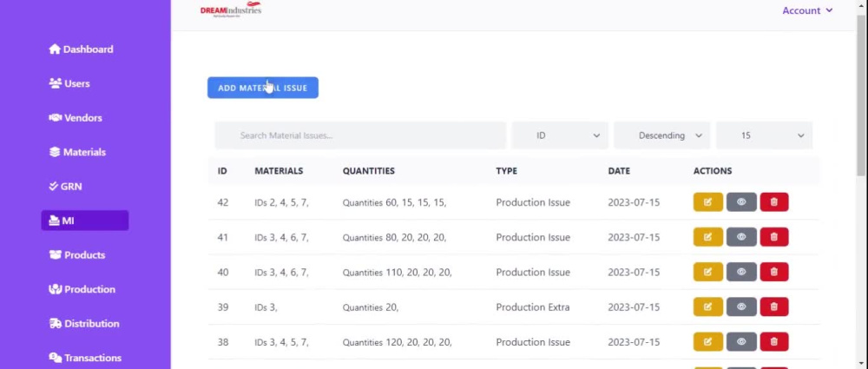This screenshot has height=369, width=868.
Task: View details of material issue 42
Action: [x=741, y=202]
